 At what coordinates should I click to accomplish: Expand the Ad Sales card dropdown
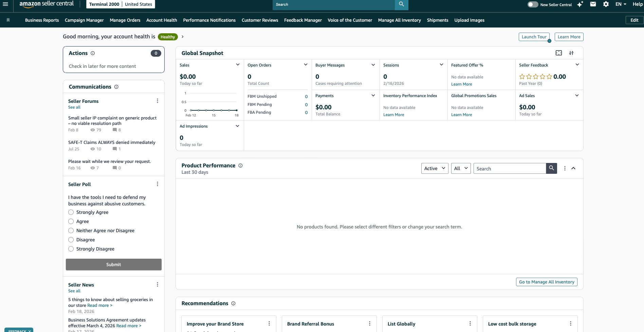577,95
